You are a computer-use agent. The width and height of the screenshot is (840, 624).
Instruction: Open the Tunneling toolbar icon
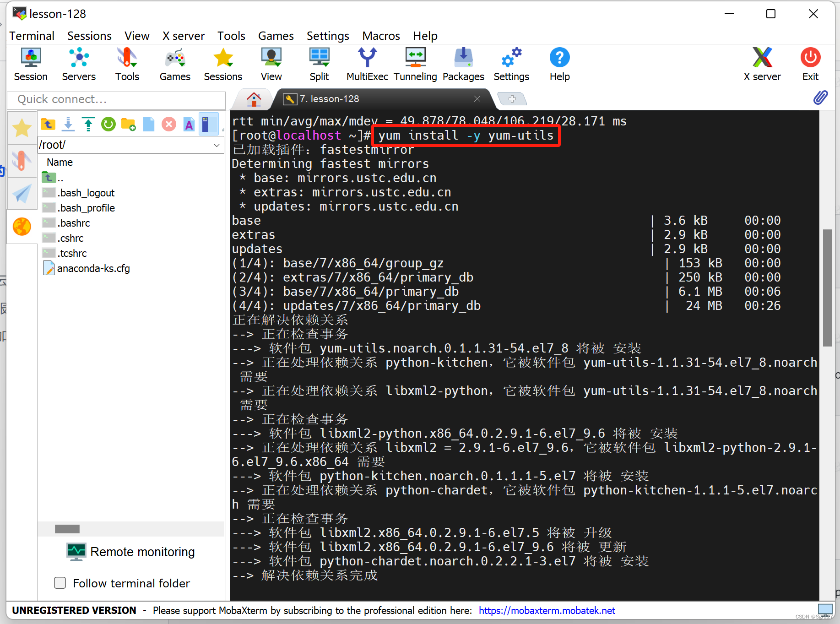point(415,64)
